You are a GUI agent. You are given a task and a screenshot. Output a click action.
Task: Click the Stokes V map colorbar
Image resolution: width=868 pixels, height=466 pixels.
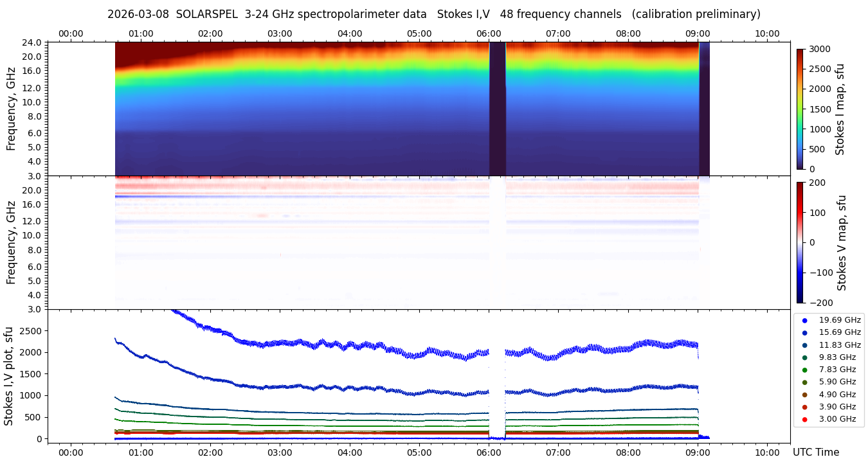click(x=800, y=242)
